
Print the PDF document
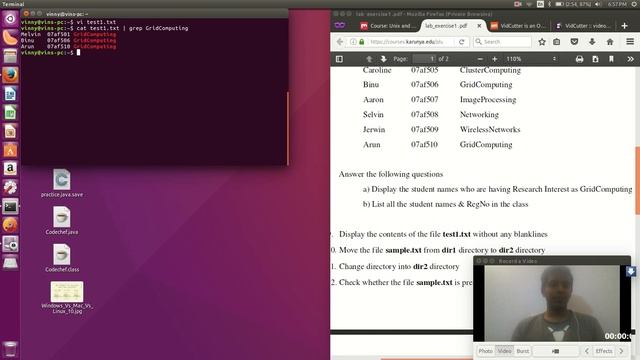(579, 59)
